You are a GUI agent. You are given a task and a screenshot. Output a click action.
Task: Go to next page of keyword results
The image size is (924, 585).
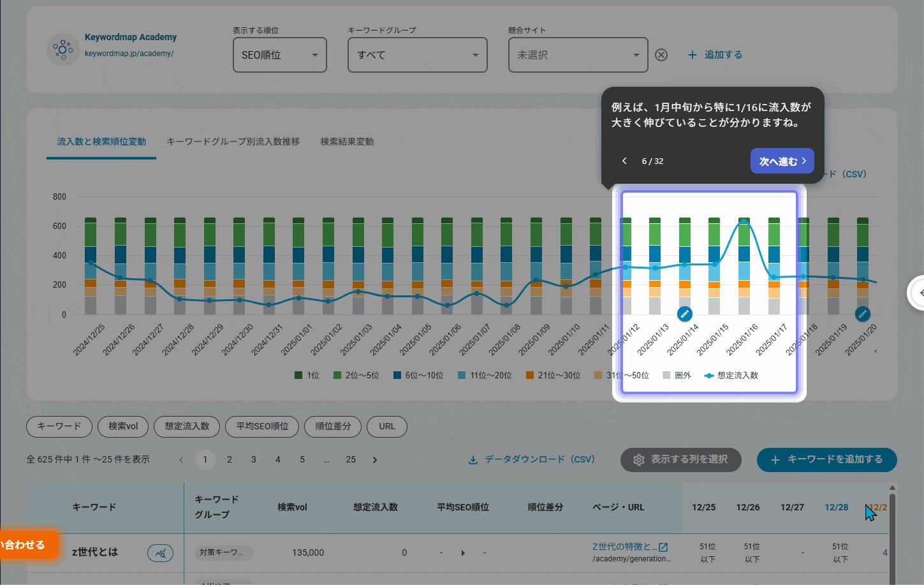375,459
